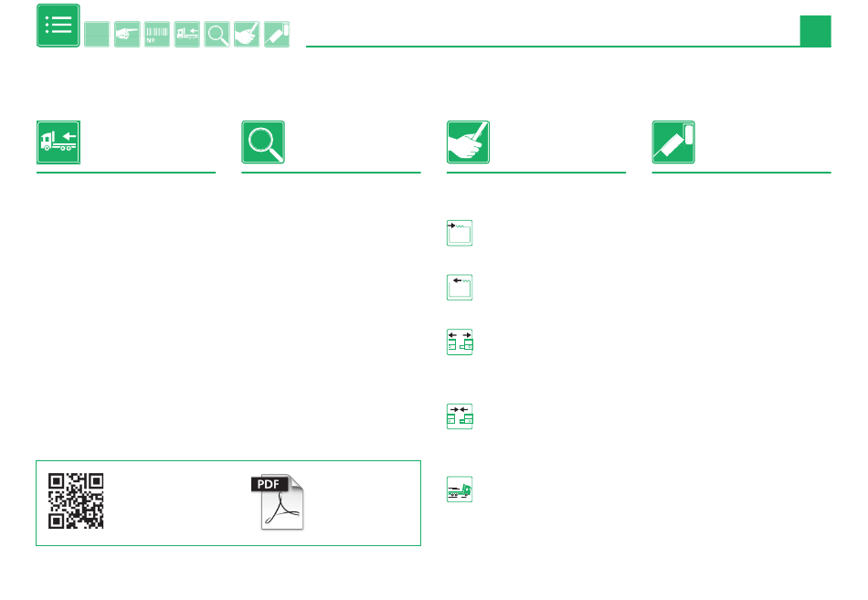The width and height of the screenshot is (868, 600).
Task: Click the box icon with left-pointing arrow
Action: (460, 288)
